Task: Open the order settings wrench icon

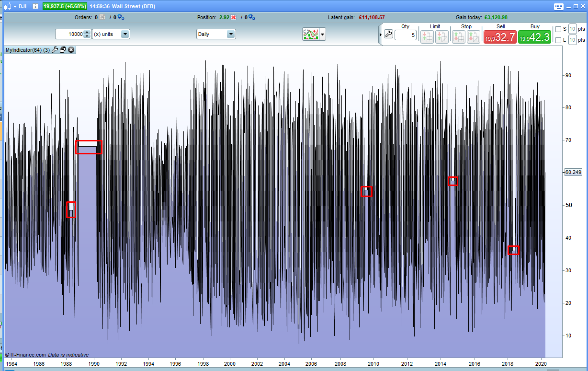Action: click(388, 34)
